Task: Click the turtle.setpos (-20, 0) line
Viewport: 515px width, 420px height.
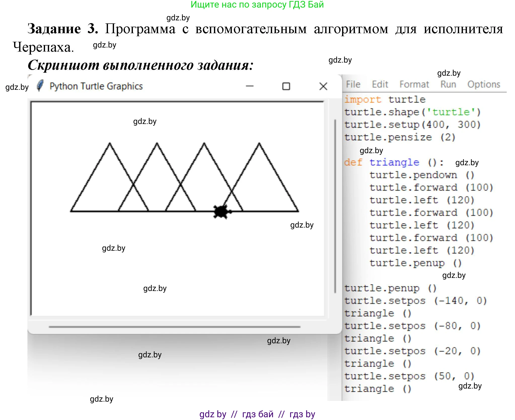Action: pos(412,351)
